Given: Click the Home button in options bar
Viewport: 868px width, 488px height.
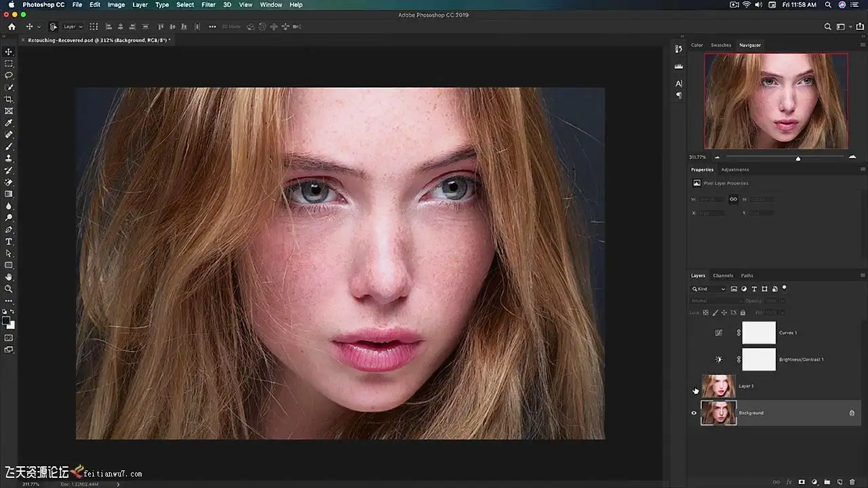Looking at the screenshot, I should tap(12, 27).
